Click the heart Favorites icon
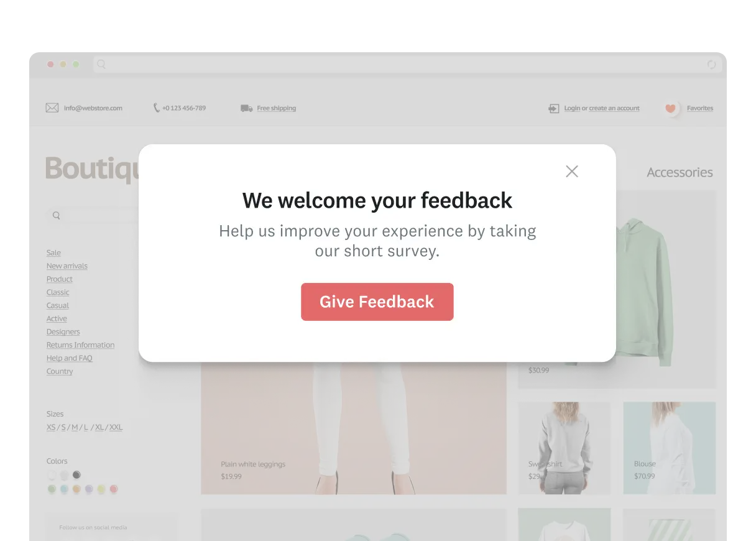Image resolution: width=756 pixels, height=541 pixels. [670, 108]
